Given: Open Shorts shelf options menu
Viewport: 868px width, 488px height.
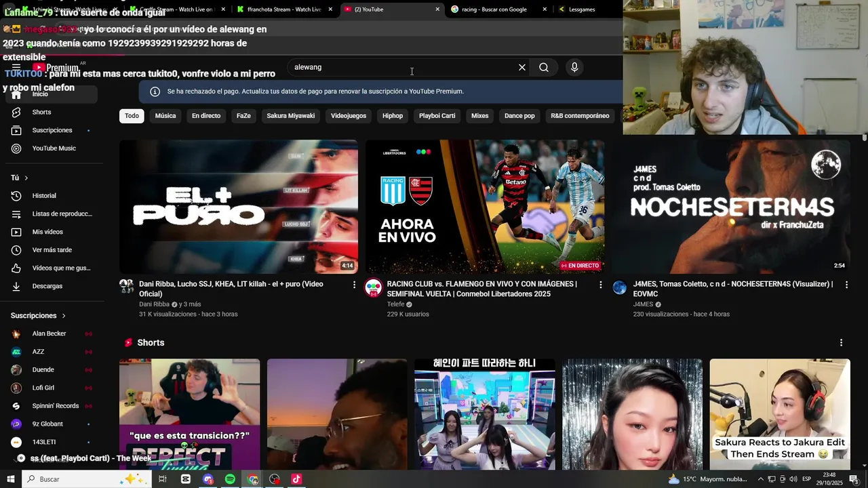Looking at the screenshot, I should [841, 343].
